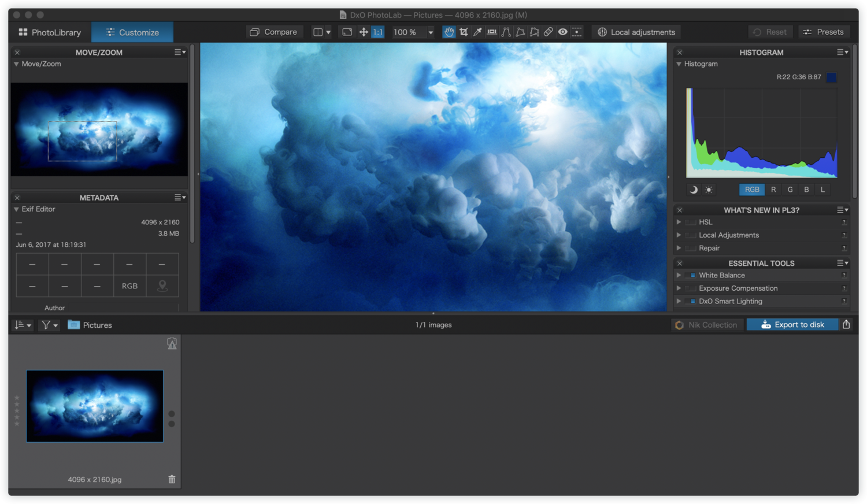Toggle the red-eye tool eye icon
The height and width of the screenshot is (504, 867).
[x=562, y=32]
